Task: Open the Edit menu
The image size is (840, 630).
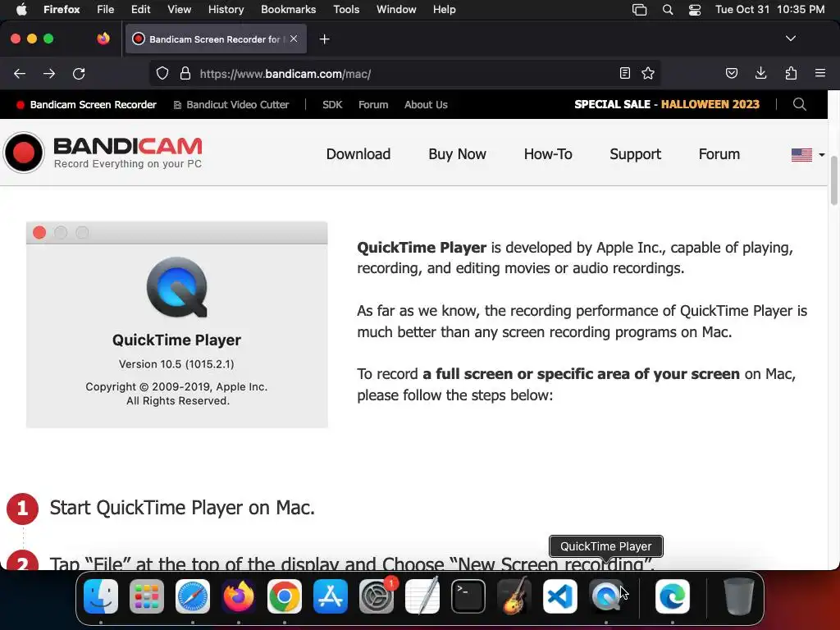Action: pyautogui.click(x=141, y=10)
